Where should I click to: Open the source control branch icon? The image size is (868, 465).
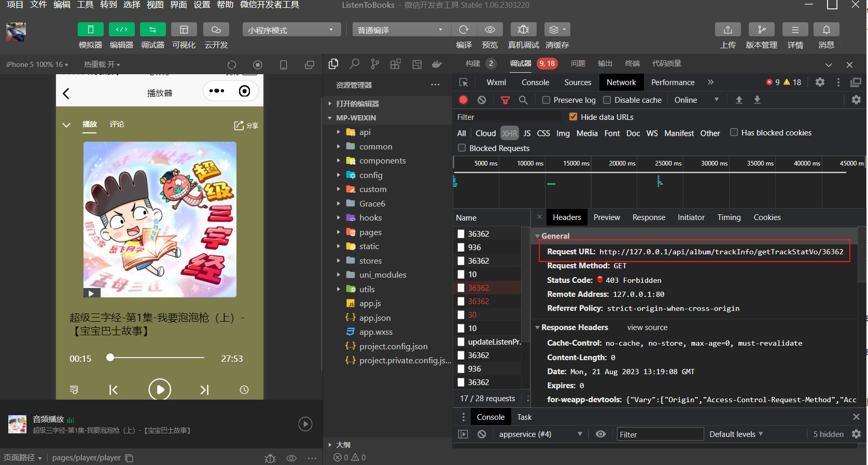[375, 64]
